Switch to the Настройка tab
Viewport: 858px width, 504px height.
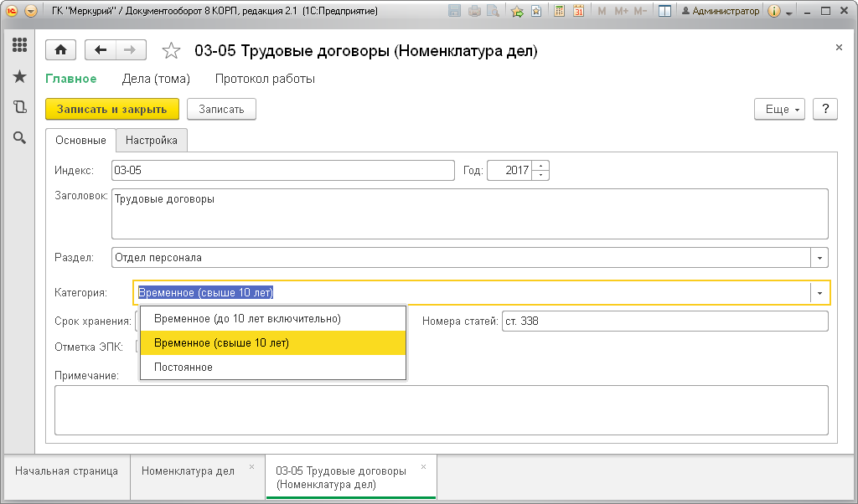(x=152, y=141)
